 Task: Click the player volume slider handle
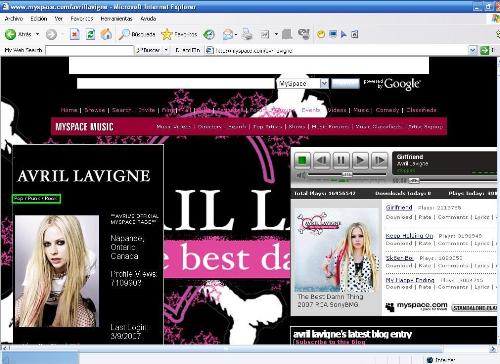pyautogui.click(x=347, y=174)
